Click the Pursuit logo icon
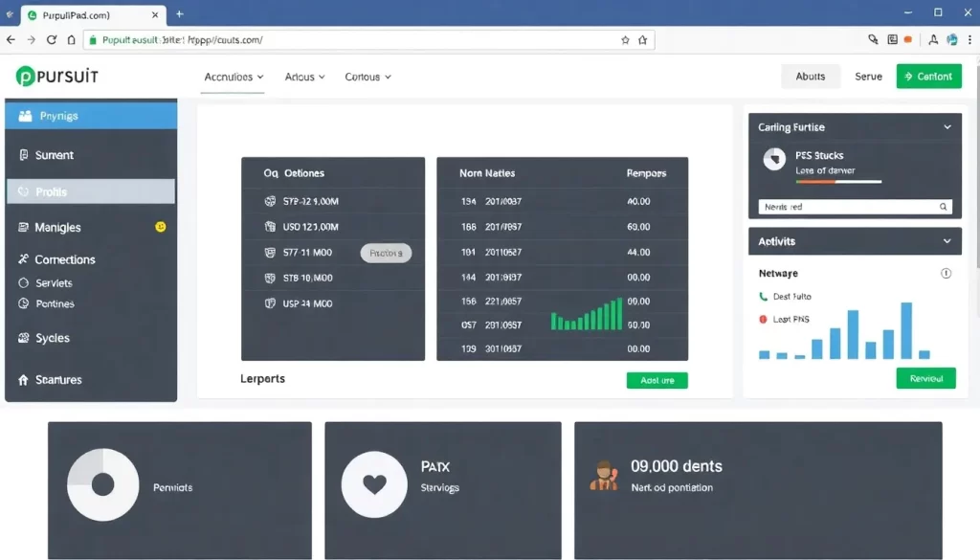Image resolution: width=980 pixels, height=560 pixels. tap(25, 77)
